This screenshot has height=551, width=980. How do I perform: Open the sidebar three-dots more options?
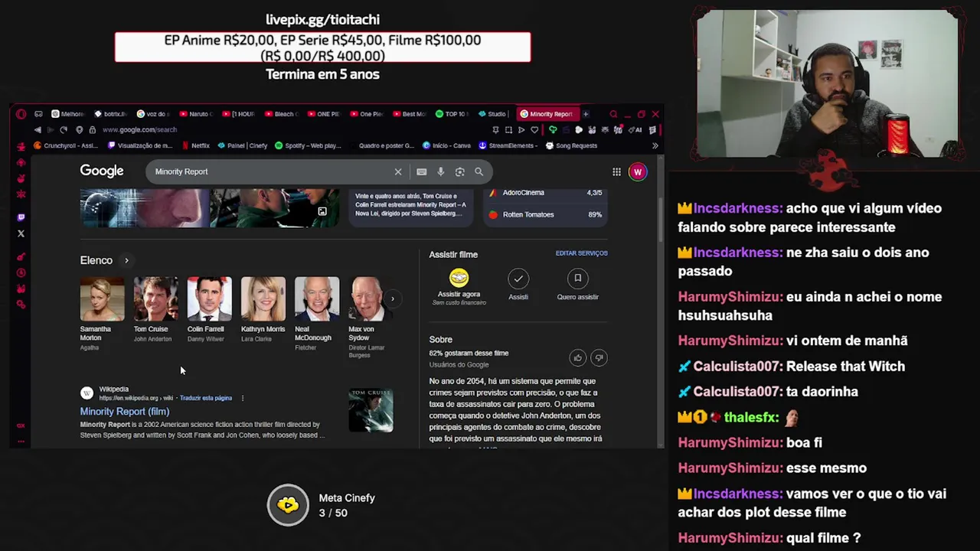(21, 441)
